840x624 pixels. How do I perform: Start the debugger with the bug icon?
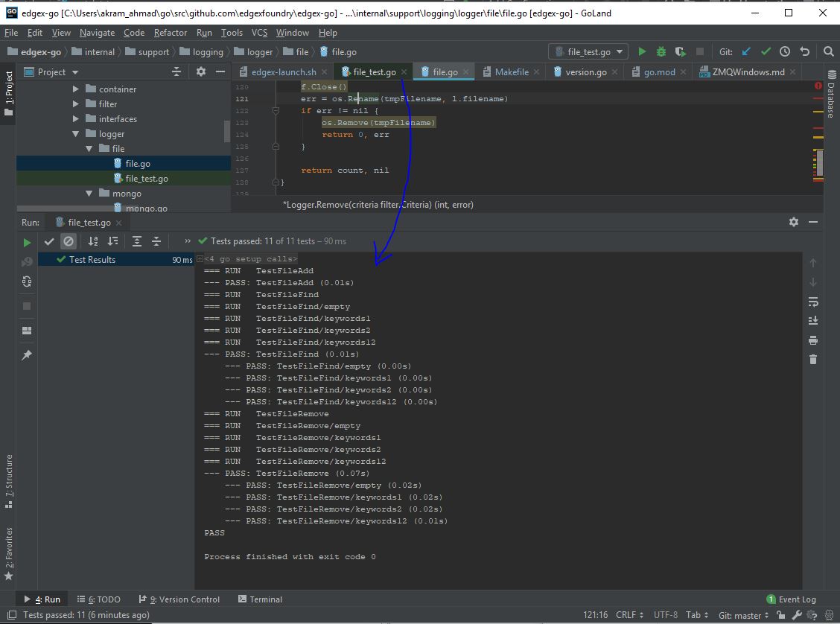(x=661, y=51)
